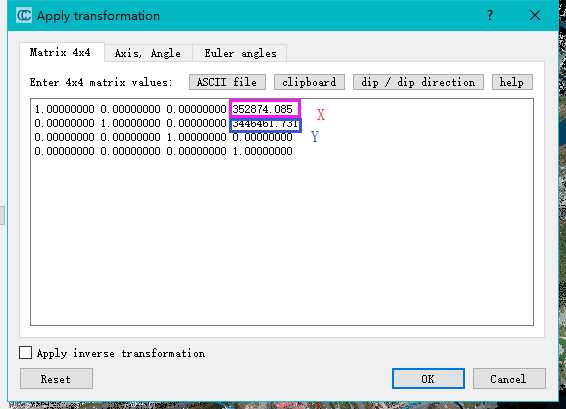
Task: Reset the matrix values
Action: pos(56,379)
